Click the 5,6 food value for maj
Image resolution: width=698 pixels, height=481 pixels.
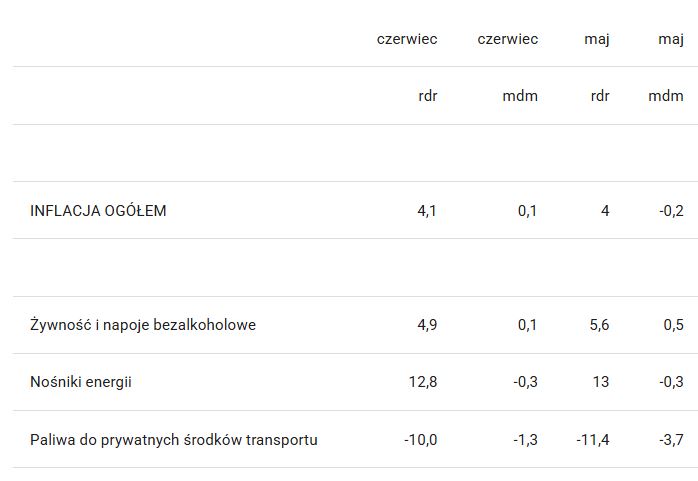599,325
